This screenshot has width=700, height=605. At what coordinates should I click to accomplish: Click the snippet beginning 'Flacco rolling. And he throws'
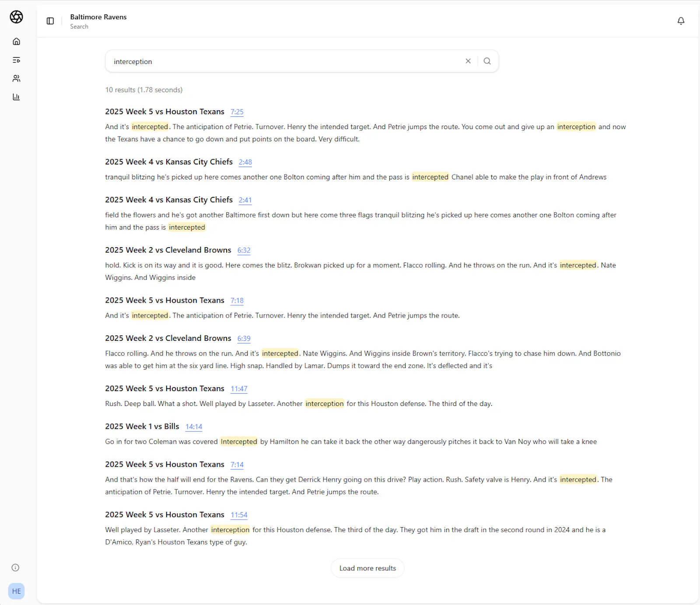[x=363, y=360]
